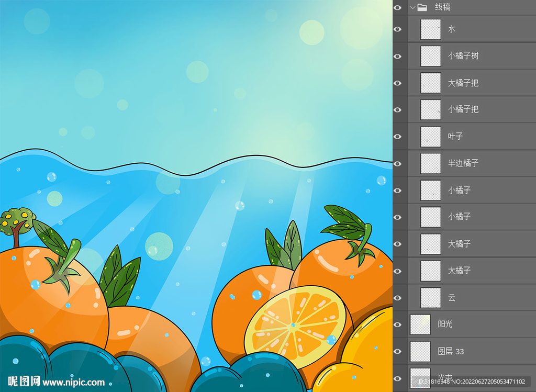Click the 图层 33 layer thumbnail
This screenshot has height=392, width=536.
tap(420, 351)
